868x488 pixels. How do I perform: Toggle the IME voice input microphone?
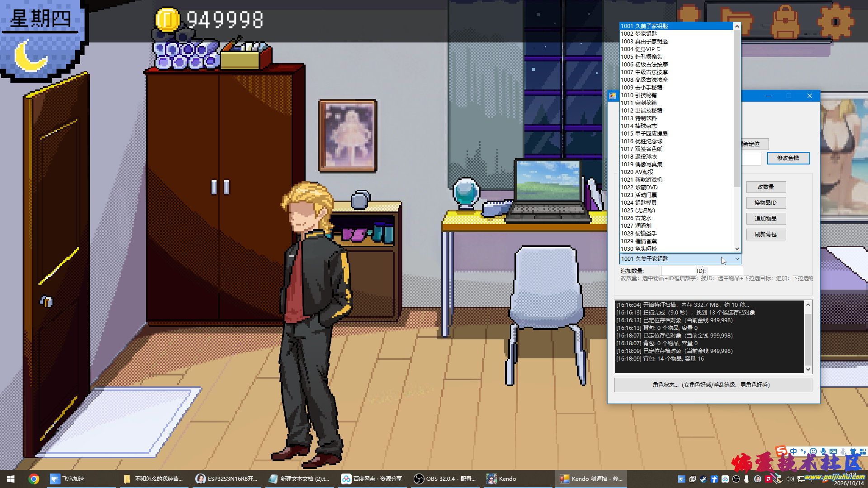click(823, 451)
